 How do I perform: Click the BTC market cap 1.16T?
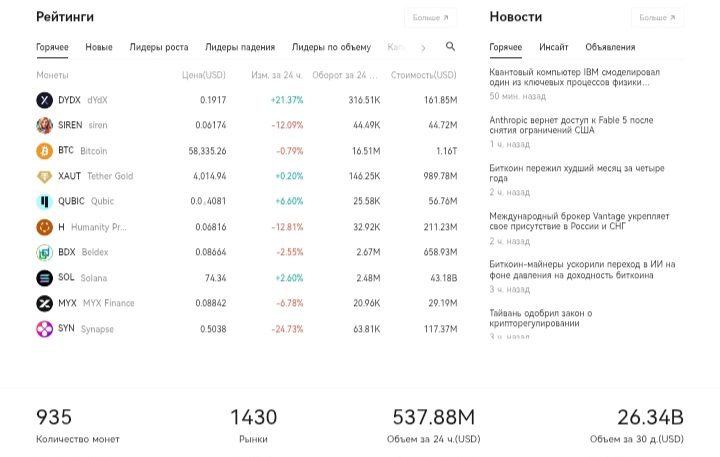[446, 151]
